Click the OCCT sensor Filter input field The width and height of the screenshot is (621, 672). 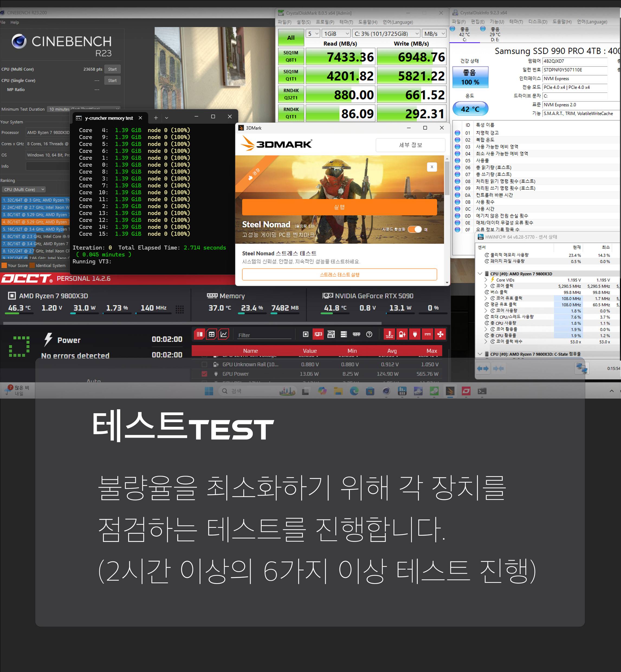click(264, 335)
